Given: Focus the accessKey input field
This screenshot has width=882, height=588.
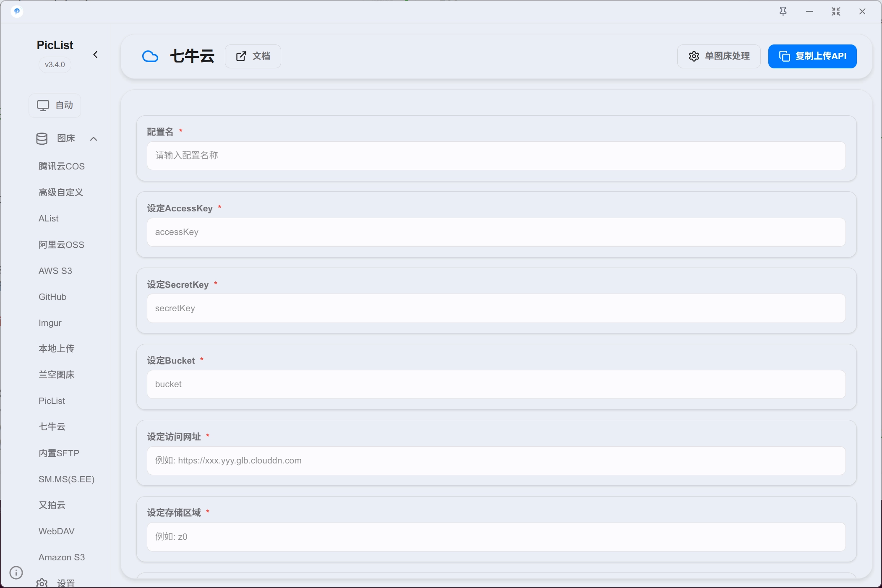Looking at the screenshot, I should (496, 232).
